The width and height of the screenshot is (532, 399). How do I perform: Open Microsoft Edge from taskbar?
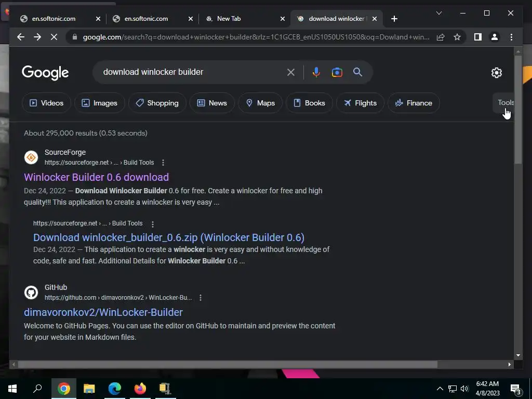[x=115, y=389]
